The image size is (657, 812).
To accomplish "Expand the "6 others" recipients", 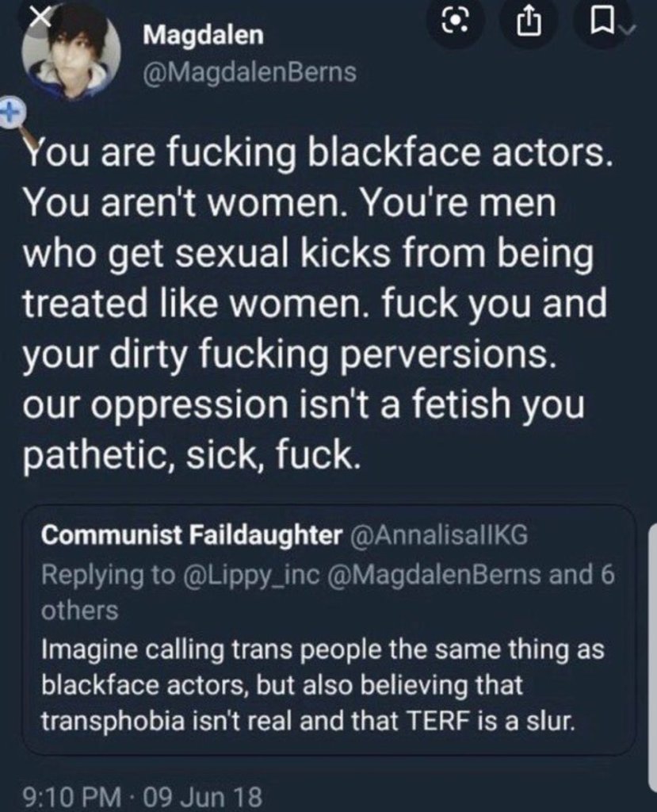I will [x=79, y=609].
